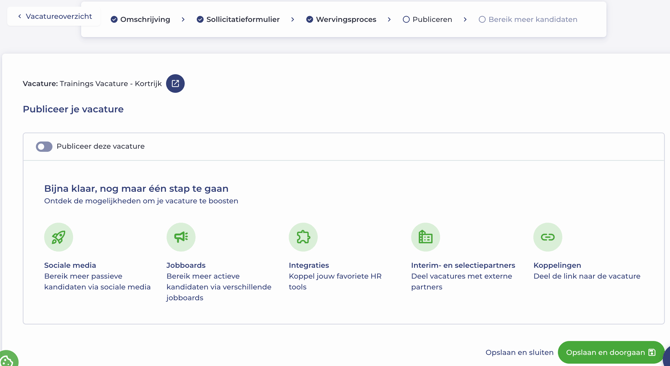670x366 pixels.
Task: Click the Sociale media rocket icon
Action: (x=59, y=237)
